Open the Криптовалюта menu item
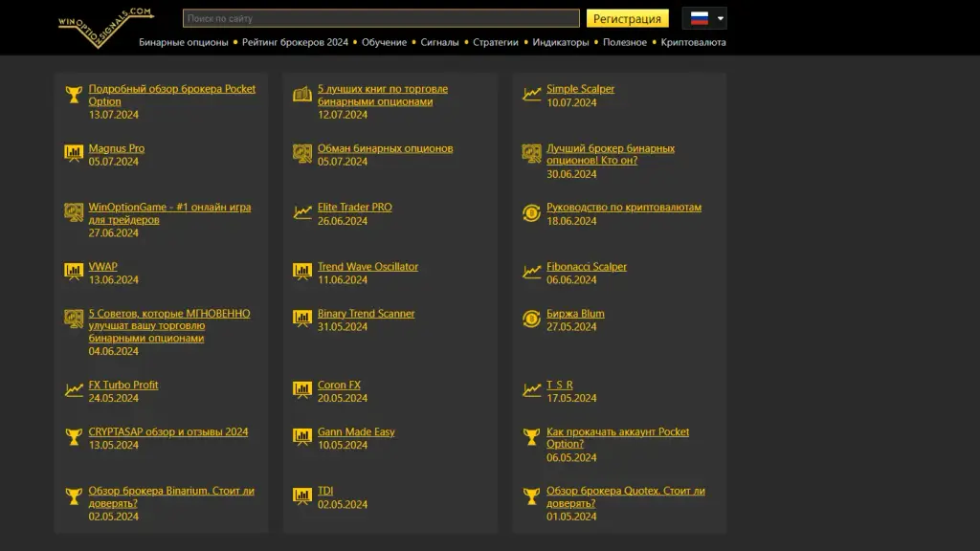Screen dimensions: 980x551 tap(693, 42)
